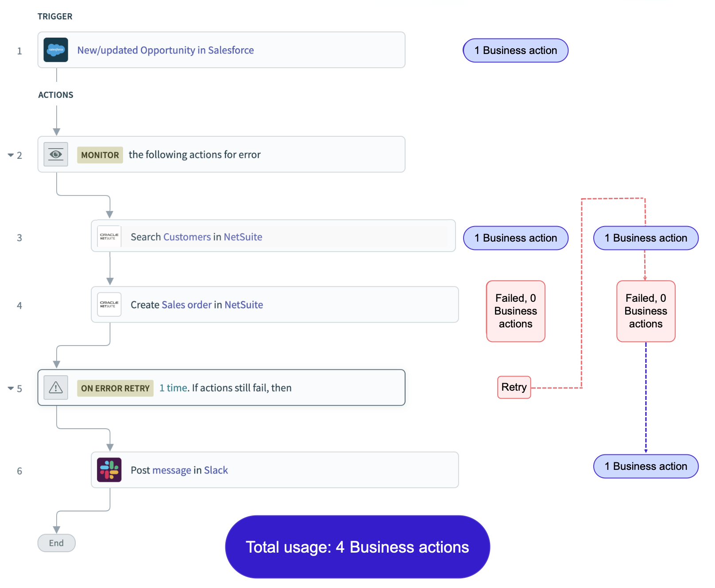Open the Post message in Slack step
The image size is (715, 588).
pyautogui.click(x=179, y=470)
